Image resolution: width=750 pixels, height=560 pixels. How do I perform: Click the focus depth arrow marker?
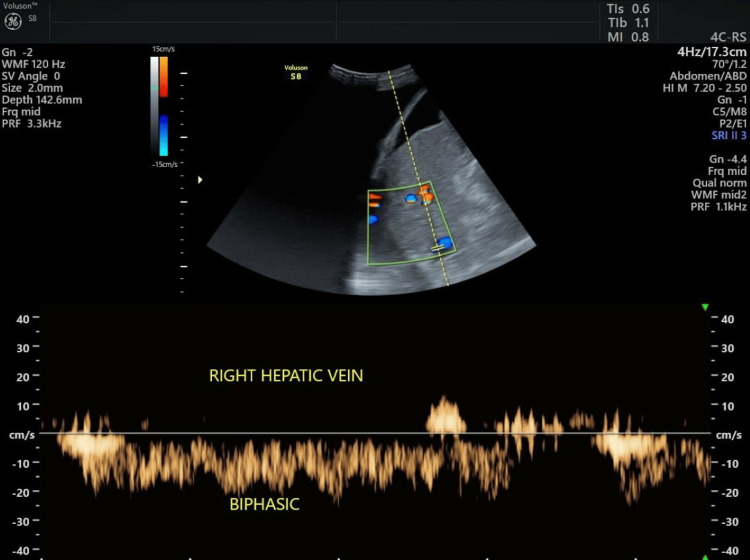[x=200, y=180]
